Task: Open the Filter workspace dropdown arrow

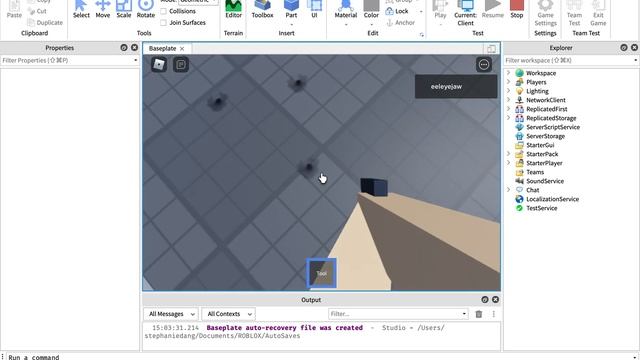Action: pos(635,60)
